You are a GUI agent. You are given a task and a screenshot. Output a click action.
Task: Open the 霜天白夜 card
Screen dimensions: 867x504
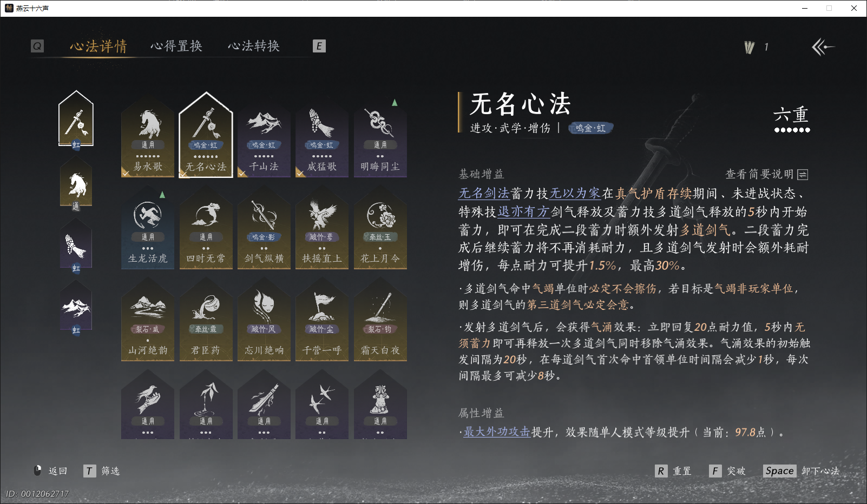pyautogui.click(x=380, y=319)
